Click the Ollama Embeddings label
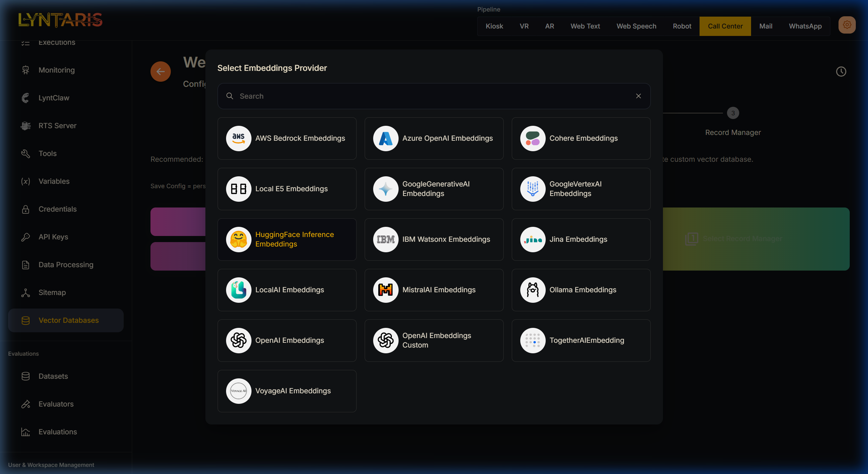This screenshot has height=474, width=868. 583,290
